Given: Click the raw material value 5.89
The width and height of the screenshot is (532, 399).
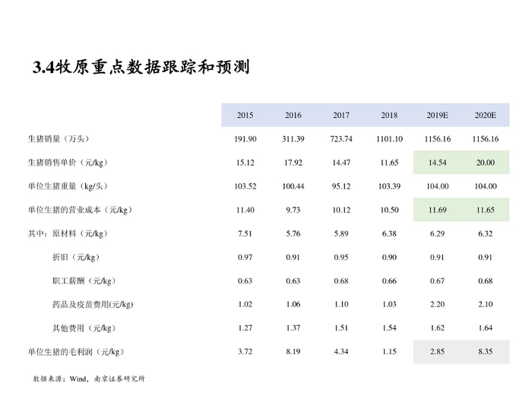Looking at the screenshot, I should coord(341,234).
